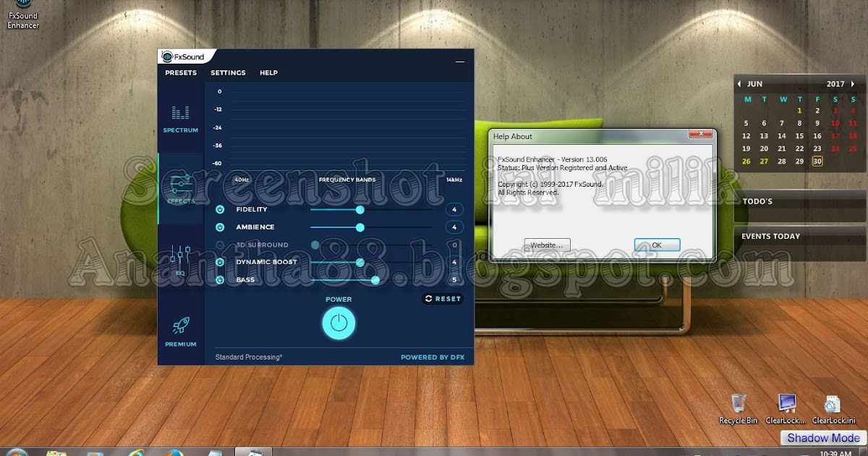Click OK in the Help About dialog
The width and height of the screenshot is (868, 456).
[x=657, y=245]
